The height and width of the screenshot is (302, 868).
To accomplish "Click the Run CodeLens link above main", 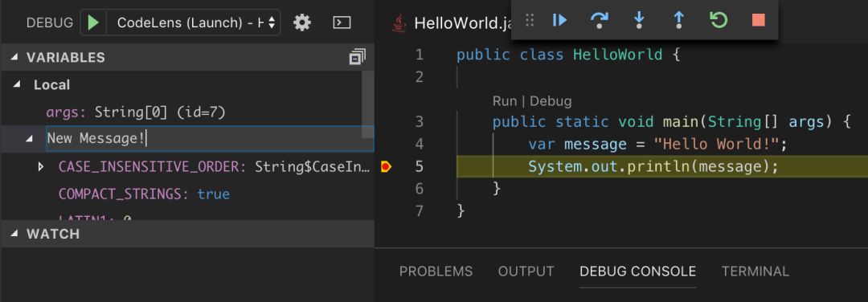I will coord(504,101).
